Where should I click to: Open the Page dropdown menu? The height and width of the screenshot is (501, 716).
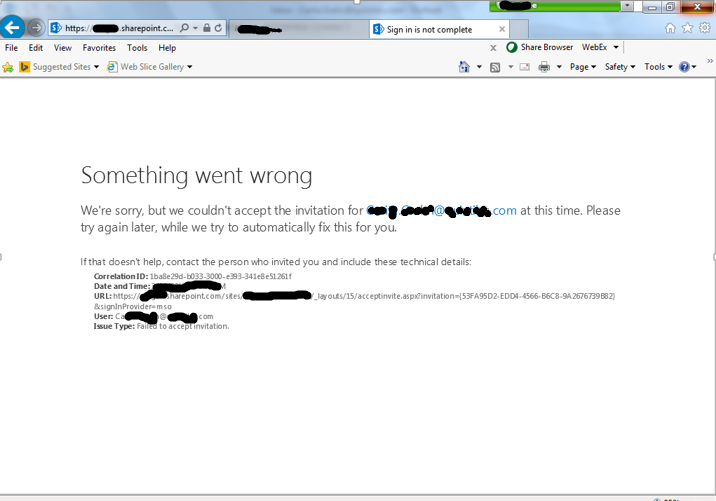coord(583,67)
